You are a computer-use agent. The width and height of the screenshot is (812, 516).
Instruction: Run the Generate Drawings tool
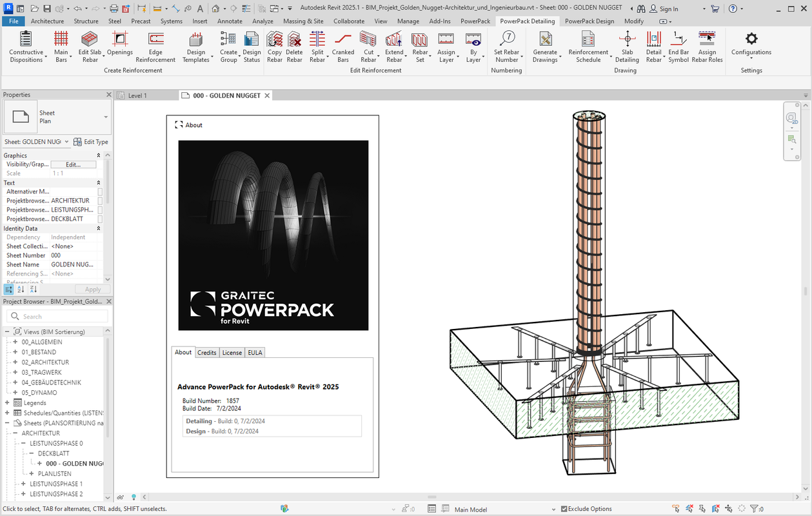[545, 46]
